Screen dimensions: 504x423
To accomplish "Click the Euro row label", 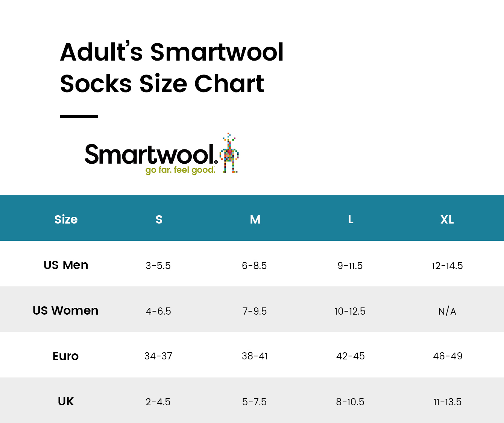I will click(x=65, y=356).
